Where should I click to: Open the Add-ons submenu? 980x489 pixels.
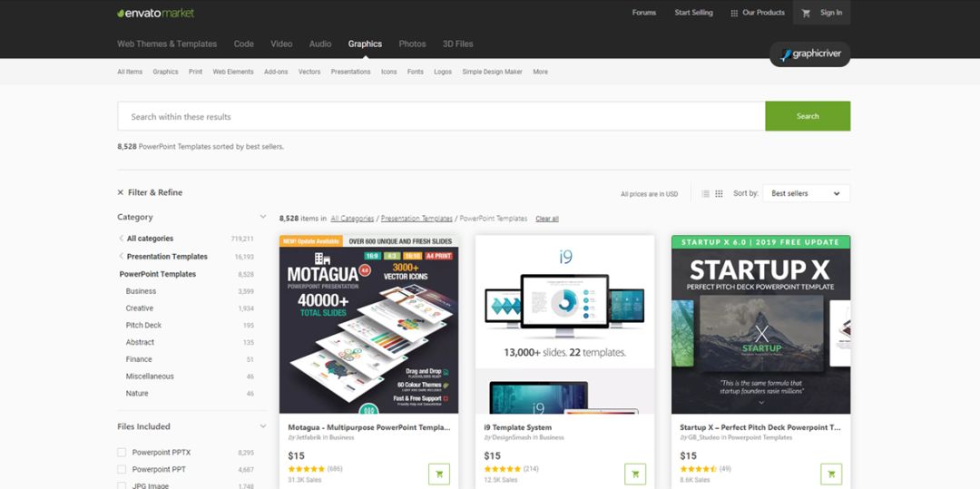tap(276, 72)
